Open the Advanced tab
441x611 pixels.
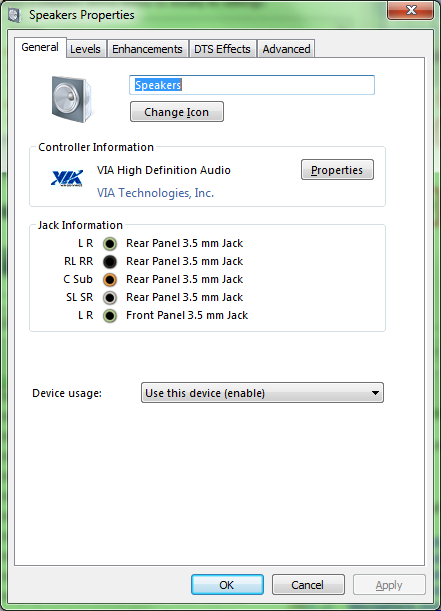point(286,49)
